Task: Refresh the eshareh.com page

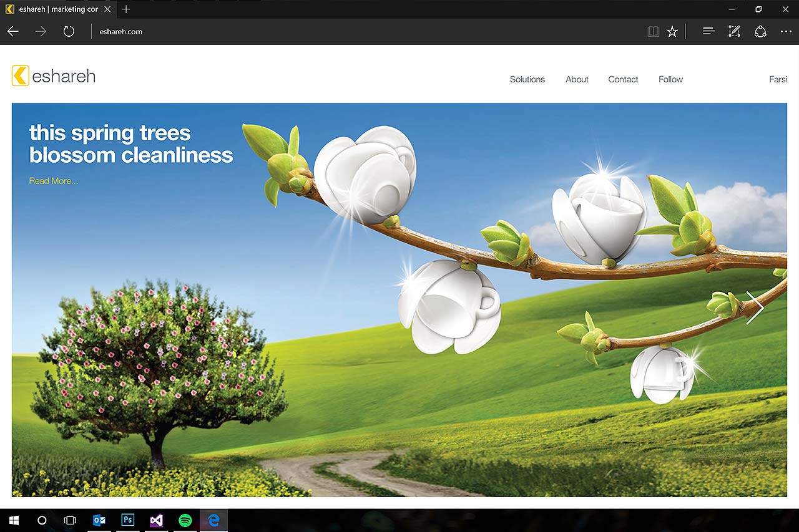Action: tap(69, 31)
